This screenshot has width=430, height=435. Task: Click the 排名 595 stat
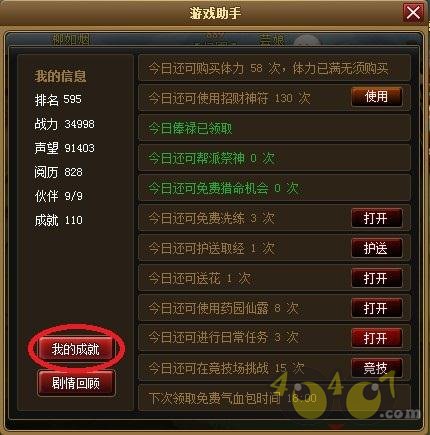point(58,99)
